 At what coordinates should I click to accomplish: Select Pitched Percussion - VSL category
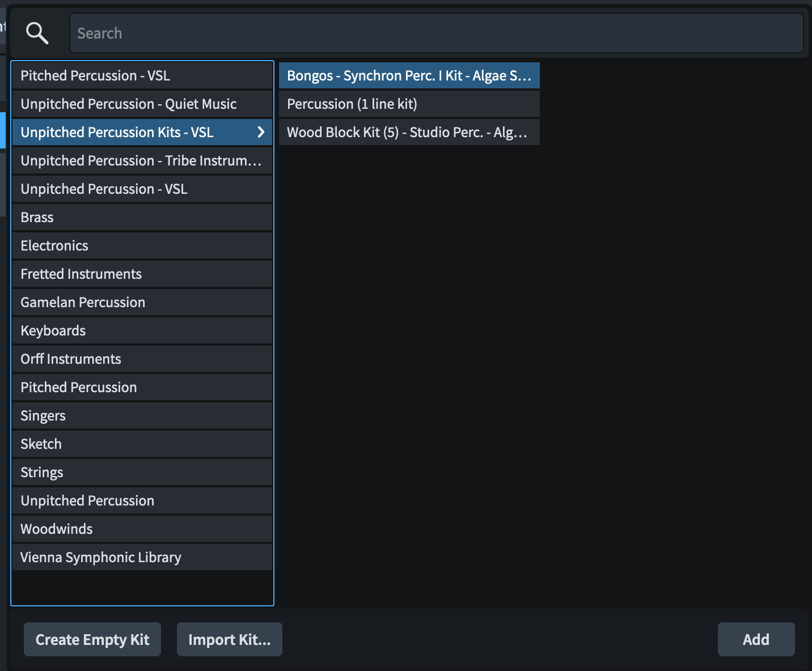coord(142,75)
